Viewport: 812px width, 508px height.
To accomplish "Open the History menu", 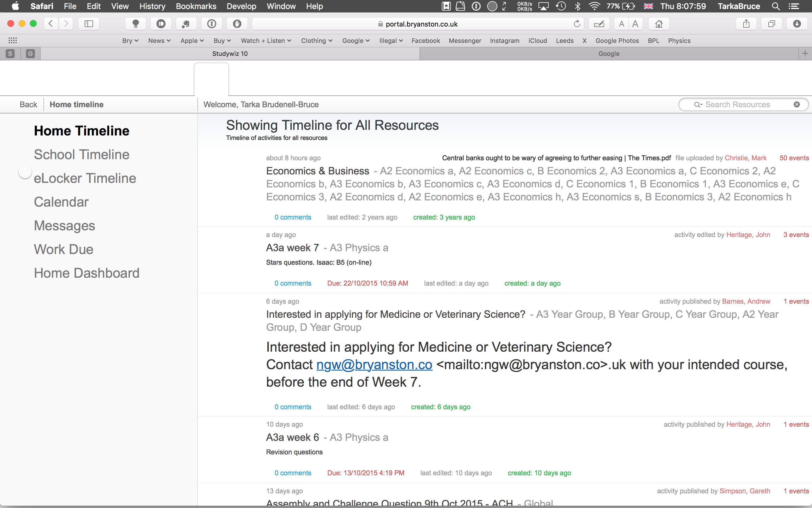I will point(152,6).
